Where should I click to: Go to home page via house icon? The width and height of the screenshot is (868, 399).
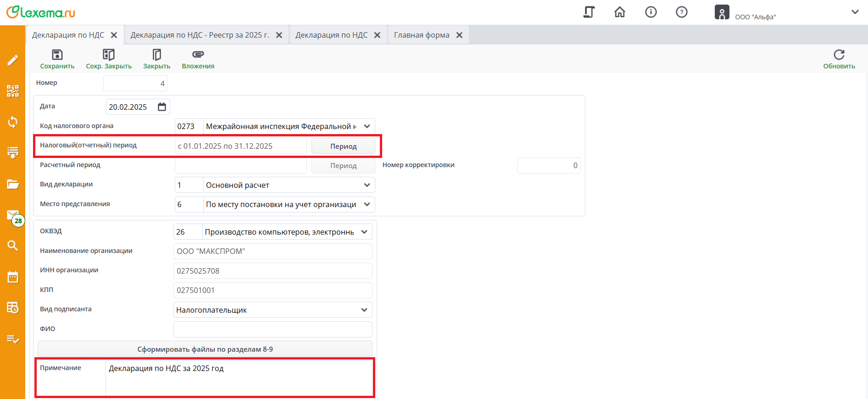point(619,12)
